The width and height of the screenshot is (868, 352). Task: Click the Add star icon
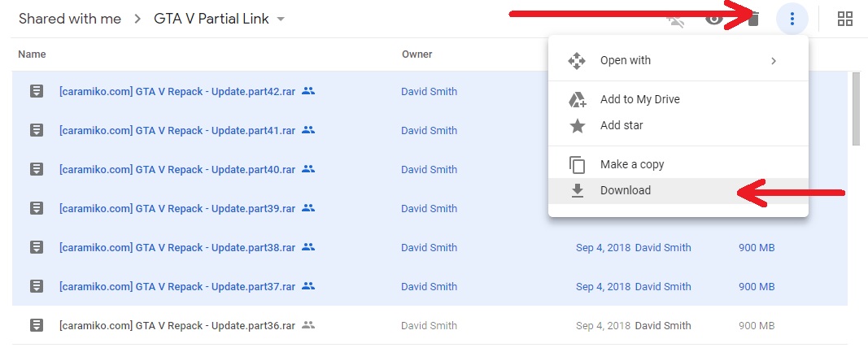(x=577, y=125)
